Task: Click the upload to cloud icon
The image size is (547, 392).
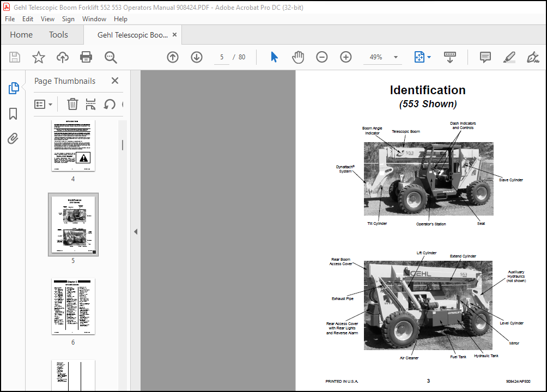Action: [63, 57]
